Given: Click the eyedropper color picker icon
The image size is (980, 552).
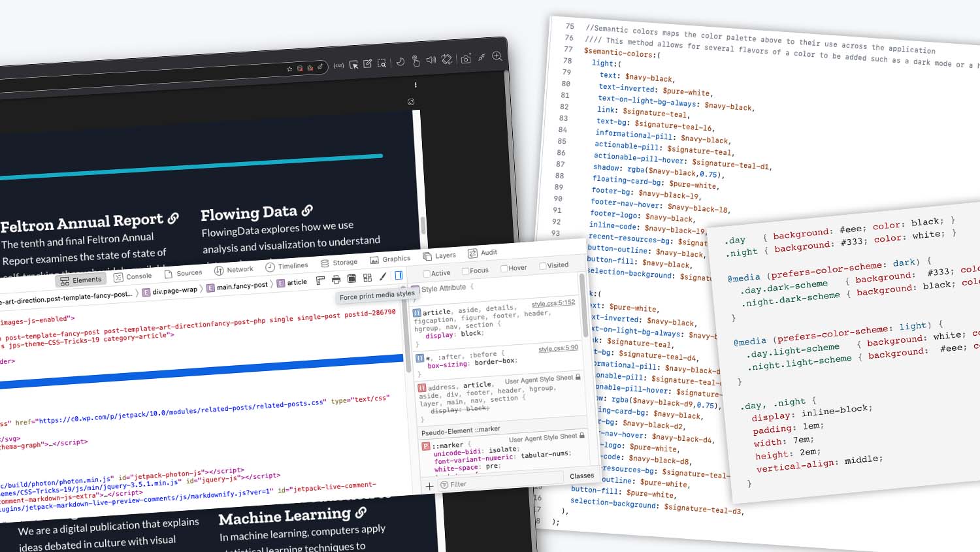Looking at the screenshot, I should click(x=482, y=57).
